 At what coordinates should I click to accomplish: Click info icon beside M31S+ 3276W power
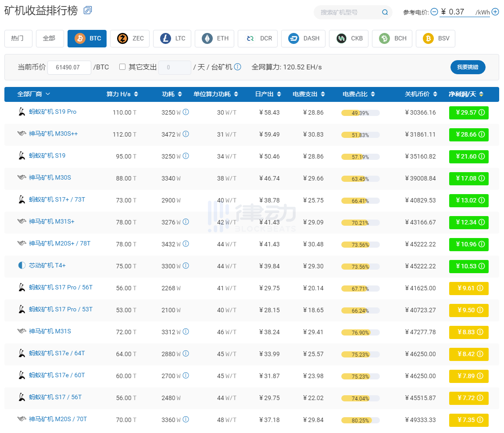pos(186,222)
